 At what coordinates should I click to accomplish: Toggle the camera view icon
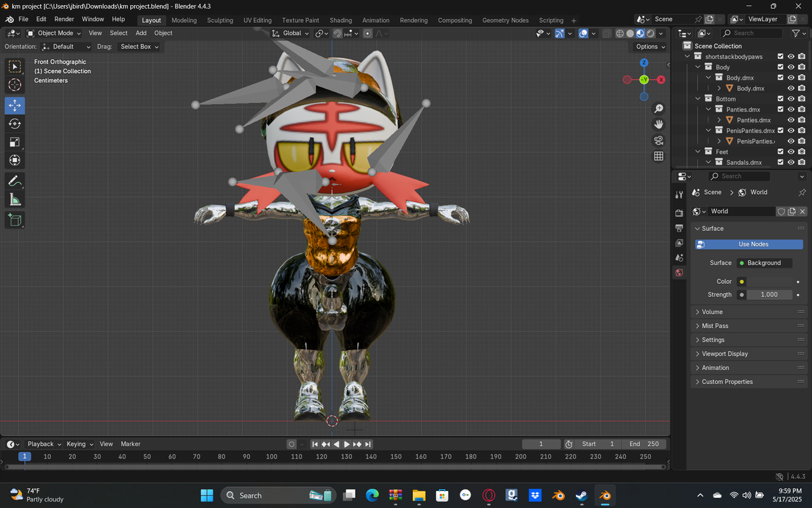658,140
